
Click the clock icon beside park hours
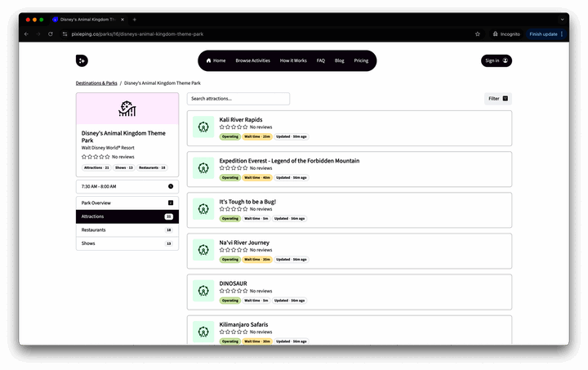[170, 186]
